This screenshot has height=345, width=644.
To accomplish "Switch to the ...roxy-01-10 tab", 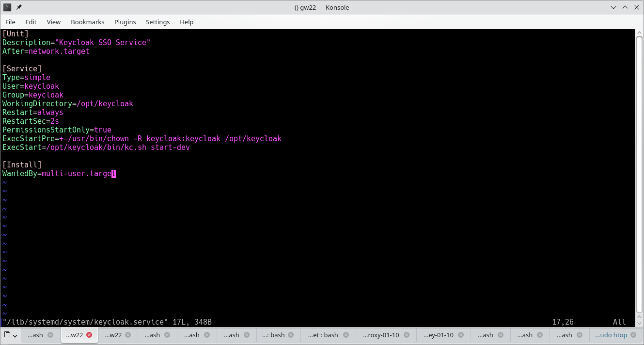I will (383, 335).
